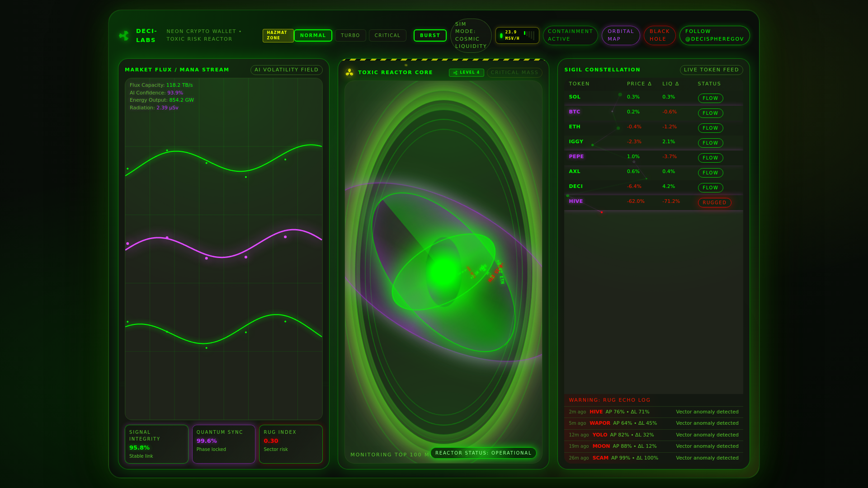Click the DECI-LABS radiation logo icon
The height and width of the screenshot is (488, 868).
click(124, 36)
